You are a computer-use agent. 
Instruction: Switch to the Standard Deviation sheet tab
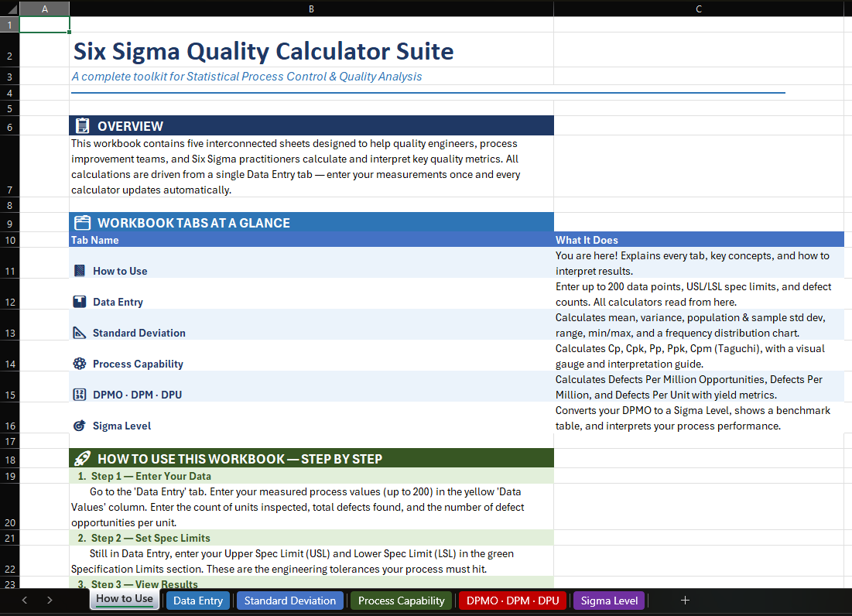pyautogui.click(x=289, y=600)
